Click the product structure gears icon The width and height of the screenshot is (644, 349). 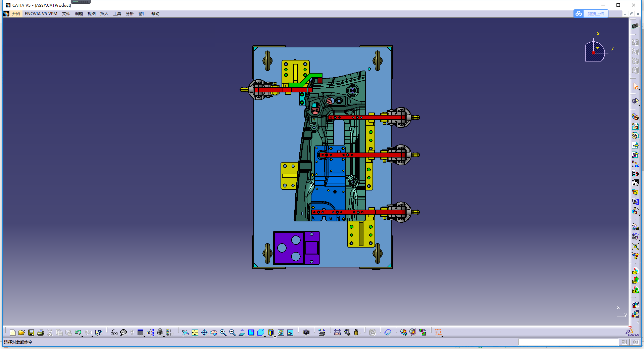635,26
